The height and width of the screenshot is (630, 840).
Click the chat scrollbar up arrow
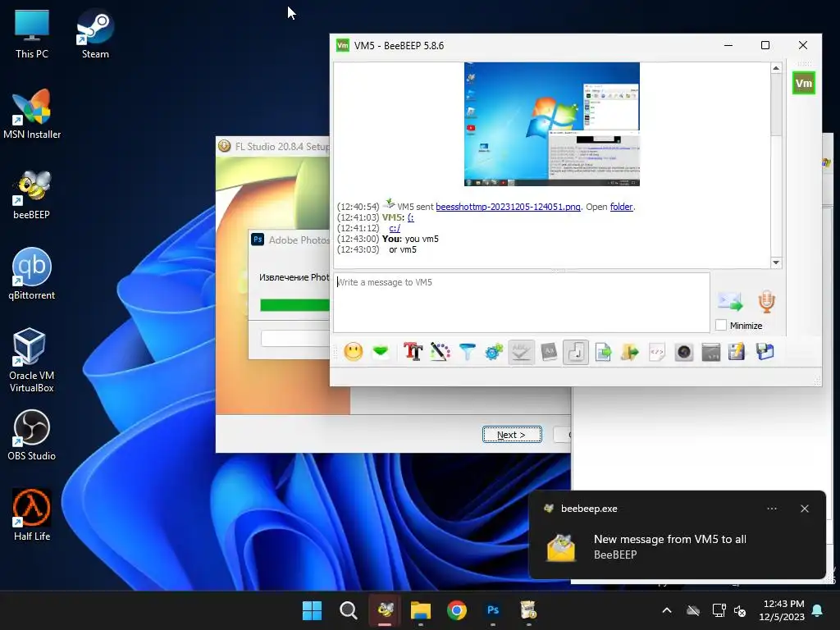pos(776,68)
